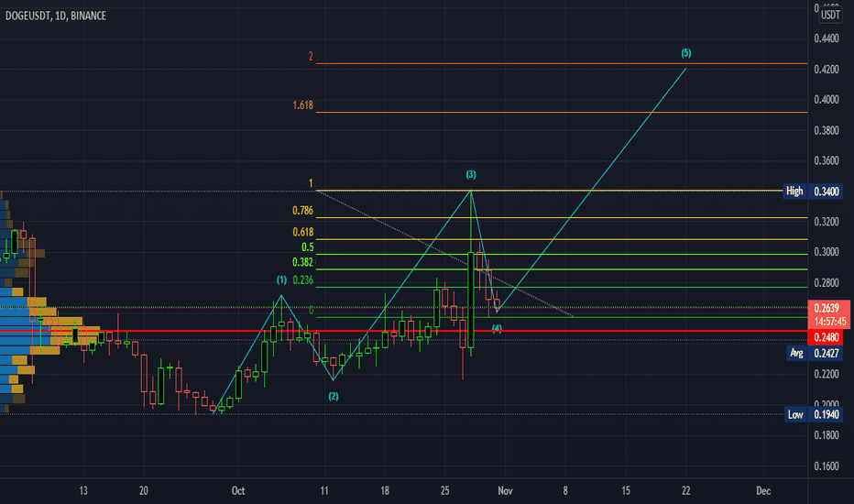Click the 0.3000 price axis tick
Image resolution: width=854 pixels, height=504 pixels.
click(827, 252)
